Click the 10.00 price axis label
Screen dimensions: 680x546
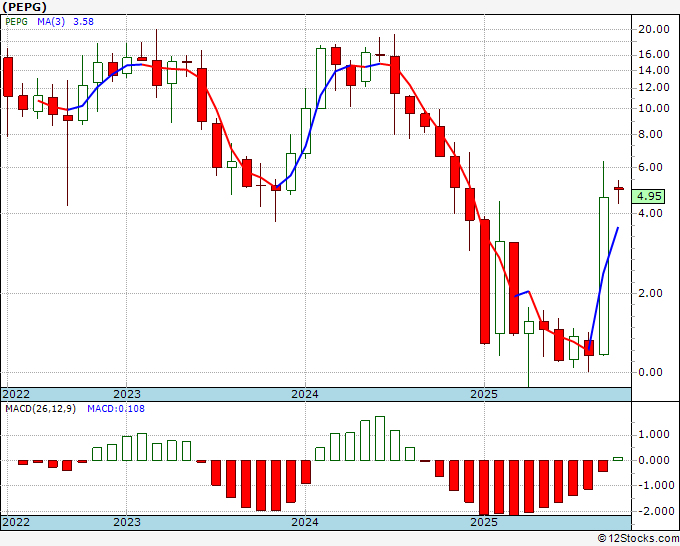[x=654, y=108]
